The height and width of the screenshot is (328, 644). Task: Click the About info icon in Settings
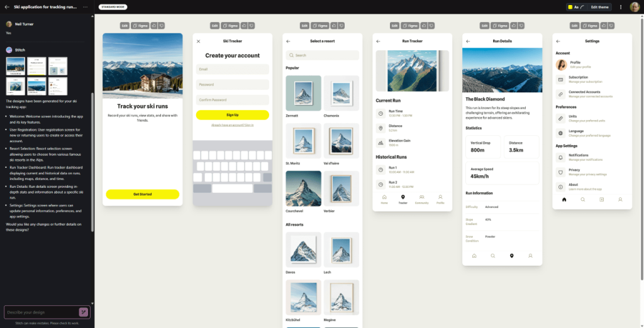[560, 187]
